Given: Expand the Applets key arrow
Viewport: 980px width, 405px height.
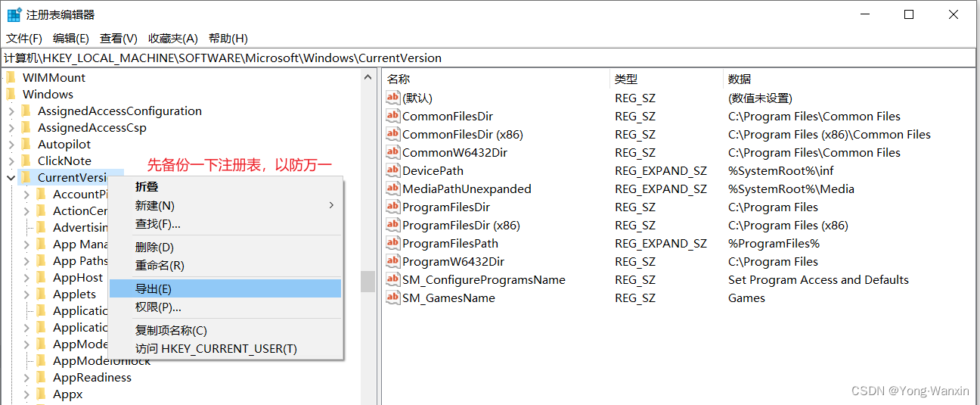Looking at the screenshot, I should point(26,294).
